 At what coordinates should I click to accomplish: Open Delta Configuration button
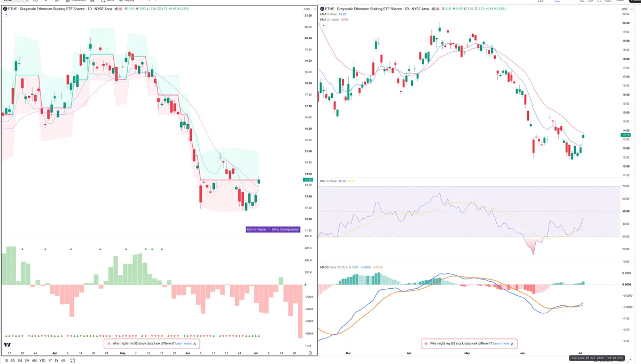pyautogui.click(x=285, y=230)
